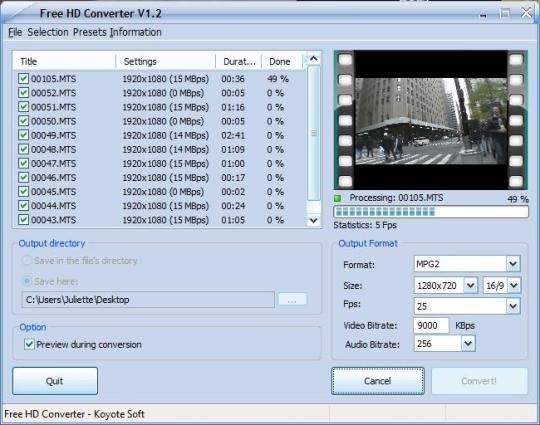This screenshot has height=425, width=540.
Task: Click the Quit button
Action: pyautogui.click(x=55, y=381)
